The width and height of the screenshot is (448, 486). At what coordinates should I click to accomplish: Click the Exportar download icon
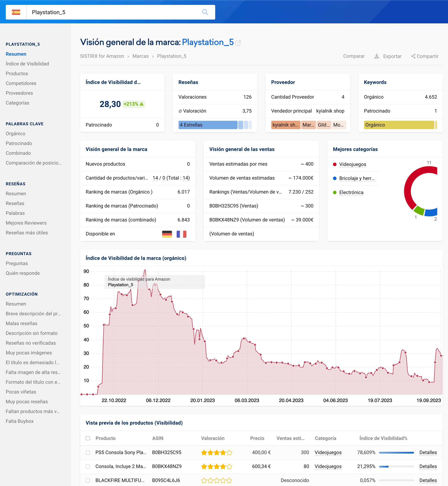coord(377,56)
